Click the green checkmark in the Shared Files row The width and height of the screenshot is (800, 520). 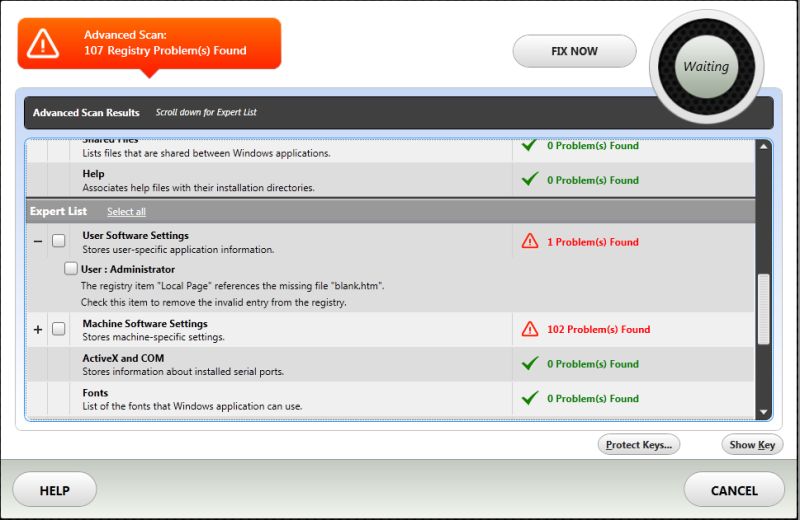click(530, 145)
